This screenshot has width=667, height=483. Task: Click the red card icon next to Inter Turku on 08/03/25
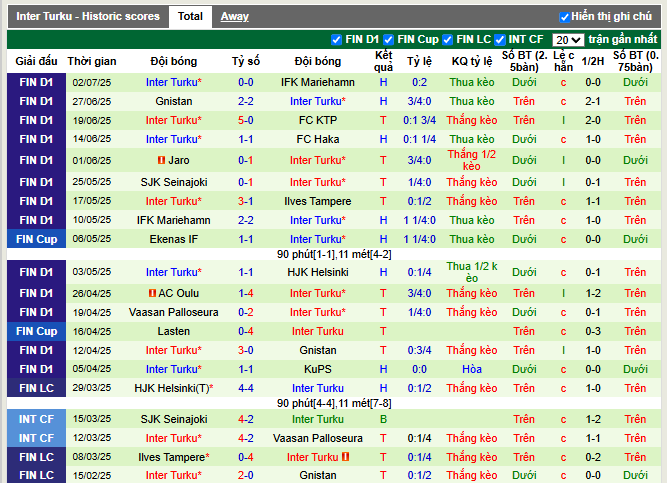click(x=345, y=457)
